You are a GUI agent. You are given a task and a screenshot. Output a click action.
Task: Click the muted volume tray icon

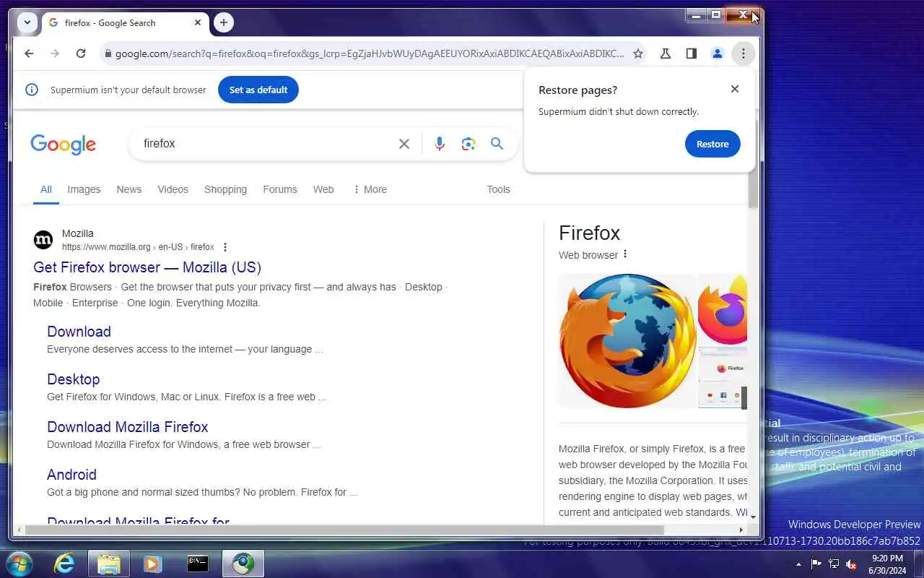pyautogui.click(x=852, y=564)
